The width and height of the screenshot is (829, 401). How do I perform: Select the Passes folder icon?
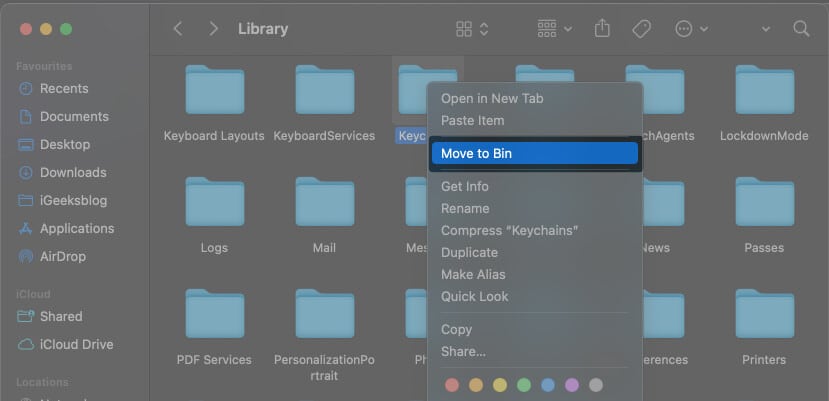coord(764,202)
